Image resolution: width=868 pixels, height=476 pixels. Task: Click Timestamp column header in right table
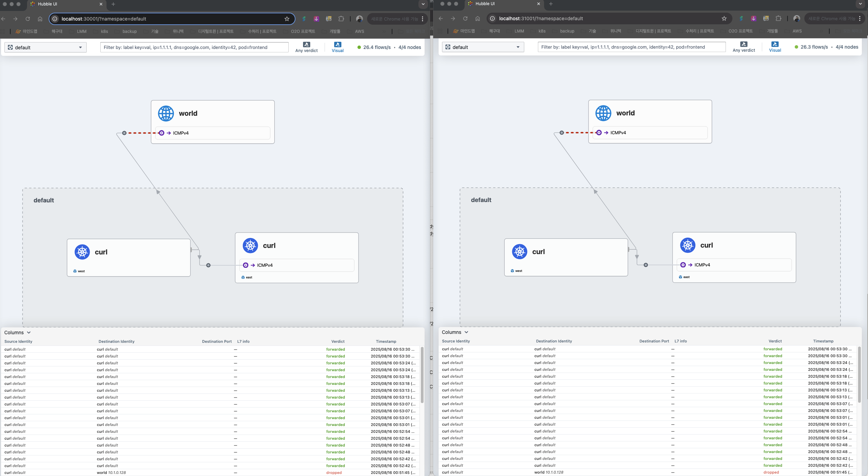pyautogui.click(x=823, y=341)
